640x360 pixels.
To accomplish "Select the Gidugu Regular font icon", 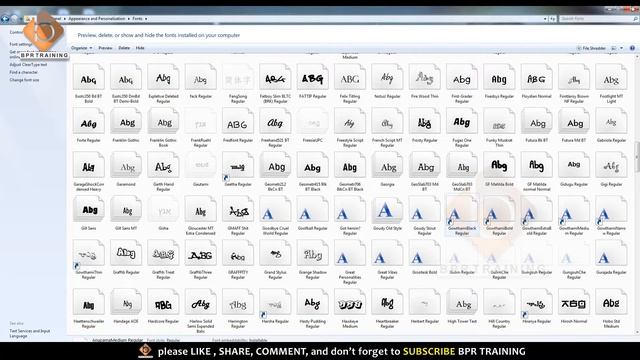I will 574,166.
